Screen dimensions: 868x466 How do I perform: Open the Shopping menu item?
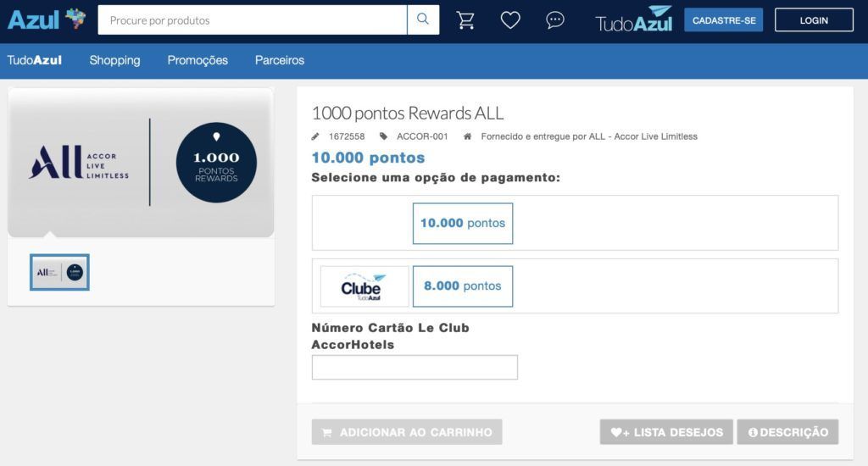tap(114, 60)
